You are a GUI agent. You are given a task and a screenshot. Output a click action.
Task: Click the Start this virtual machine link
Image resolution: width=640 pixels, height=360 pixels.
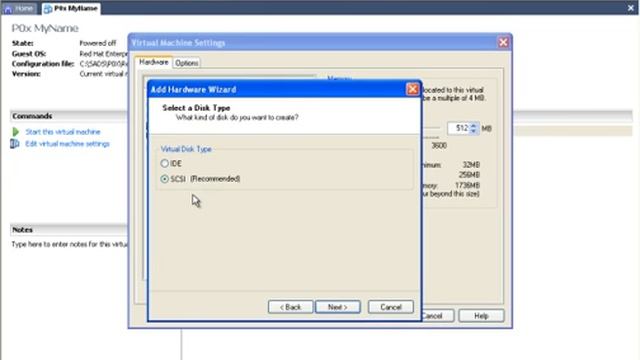tap(63, 132)
